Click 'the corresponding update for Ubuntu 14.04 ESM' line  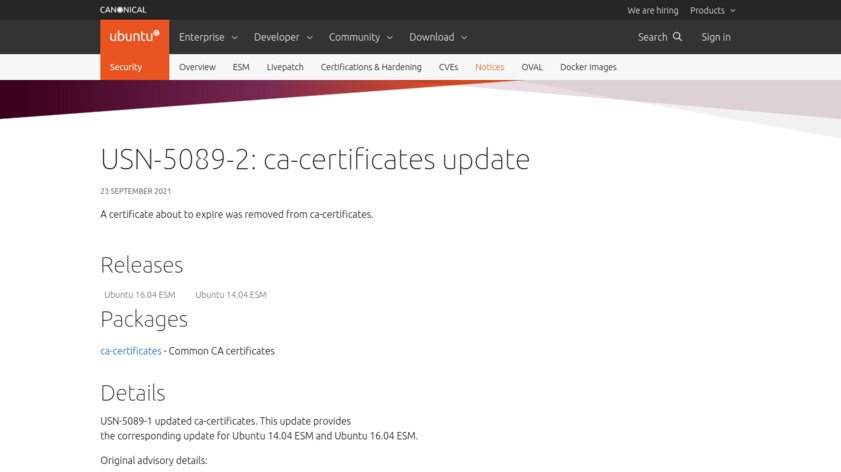click(x=259, y=436)
